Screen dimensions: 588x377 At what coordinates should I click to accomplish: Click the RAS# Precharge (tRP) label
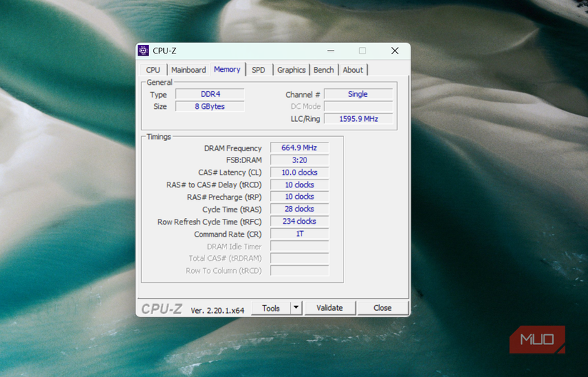(225, 197)
